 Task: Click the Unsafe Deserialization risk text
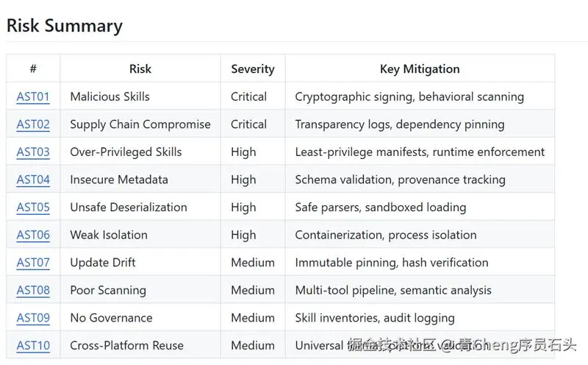pos(128,208)
